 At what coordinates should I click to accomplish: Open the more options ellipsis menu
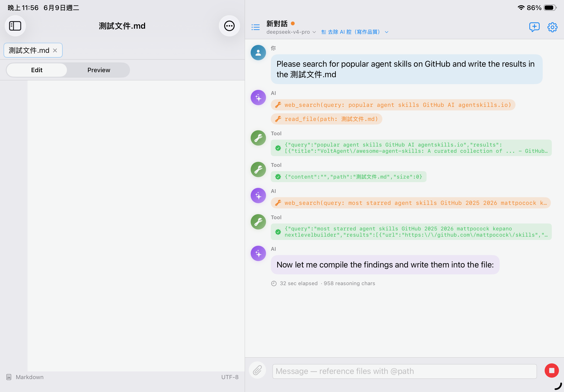(x=229, y=26)
